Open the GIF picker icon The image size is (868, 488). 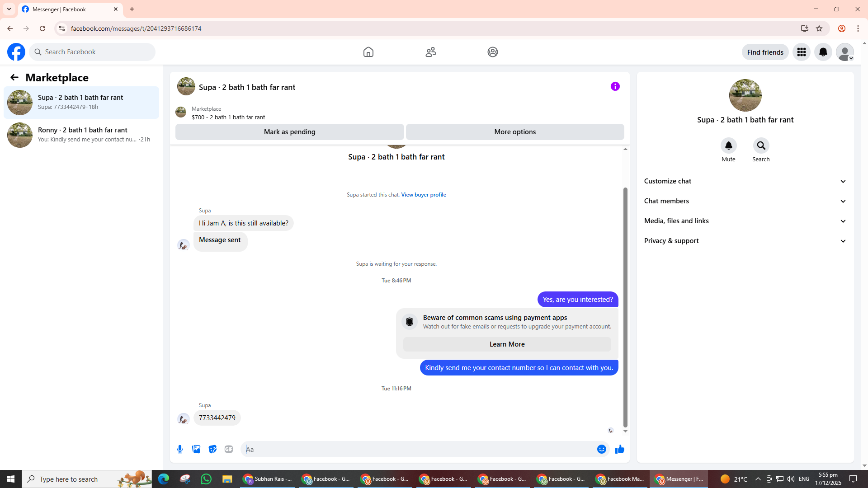click(229, 449)
